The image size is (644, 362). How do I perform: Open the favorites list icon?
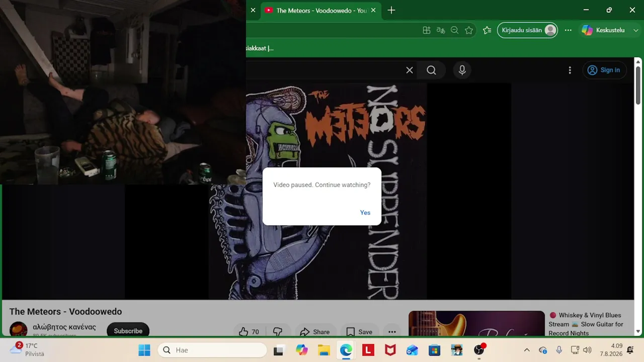click(487, 30)
